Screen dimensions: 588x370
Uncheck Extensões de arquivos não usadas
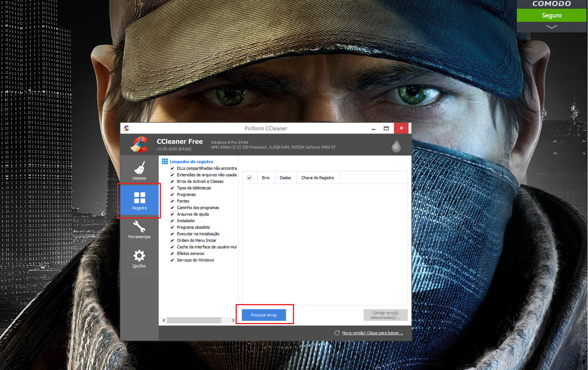click(172, 175)
